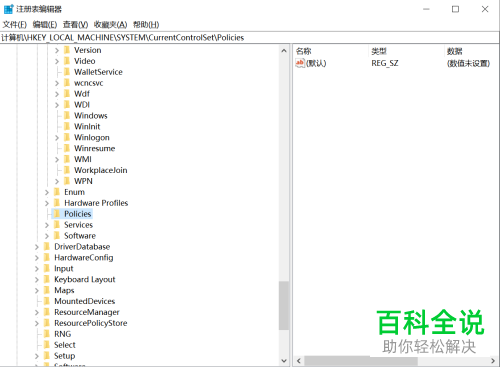The height and width of the screenshot is (367, 500).
Task: Click the Winresume folder icon
Action: click(67, 148)
